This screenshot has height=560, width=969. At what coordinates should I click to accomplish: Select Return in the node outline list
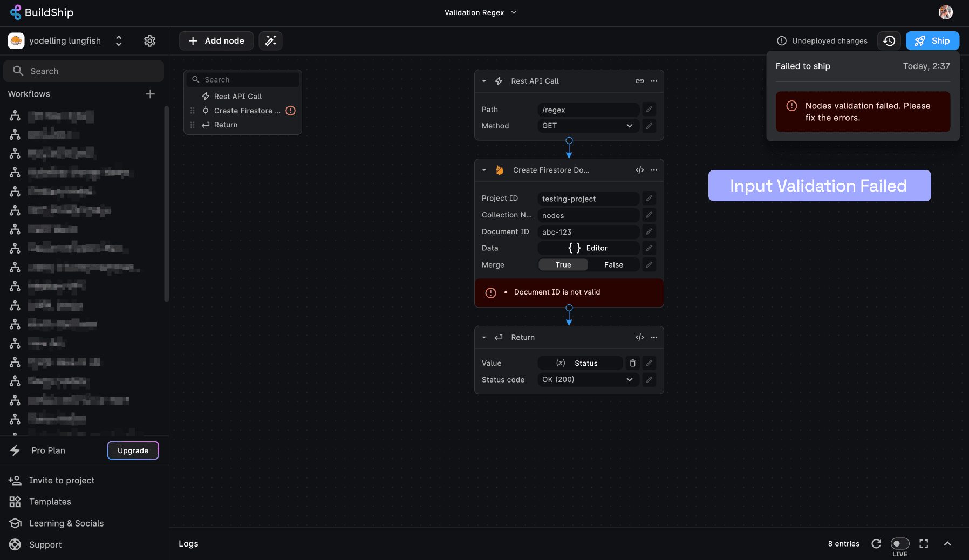(226, 125)
